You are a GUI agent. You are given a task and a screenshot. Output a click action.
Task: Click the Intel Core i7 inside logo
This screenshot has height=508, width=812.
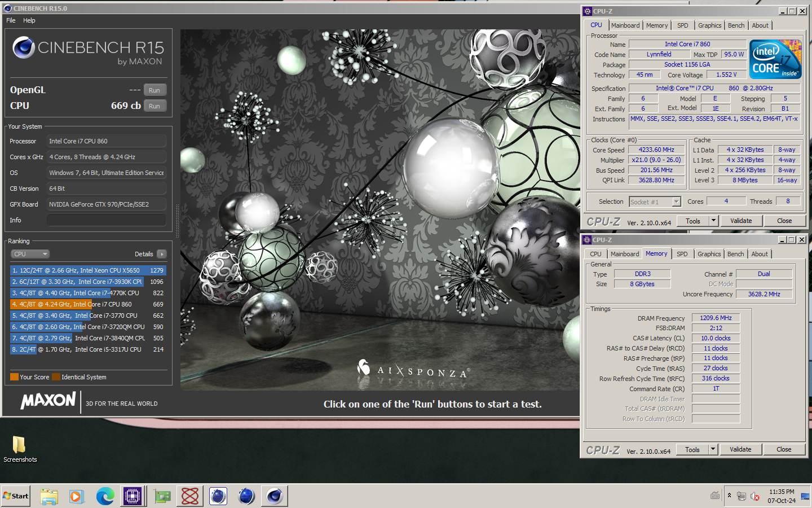click(x=775, y=59)
